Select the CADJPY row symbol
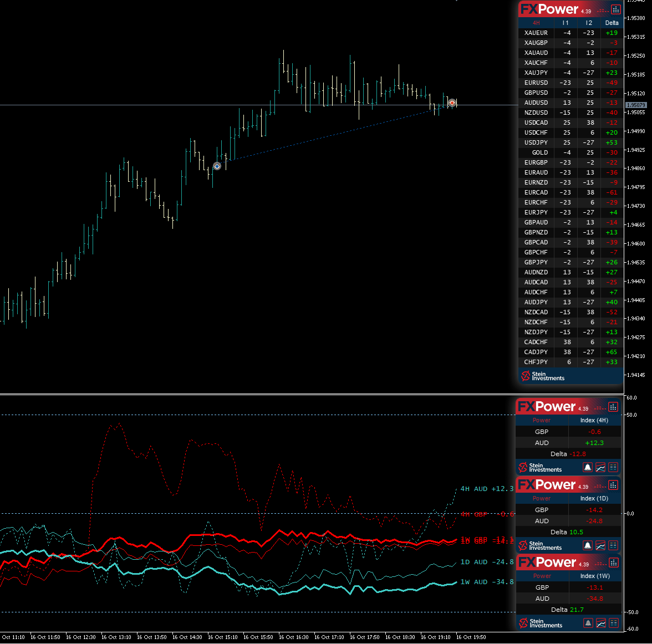The image size is (652, 644). pos(536,352)
